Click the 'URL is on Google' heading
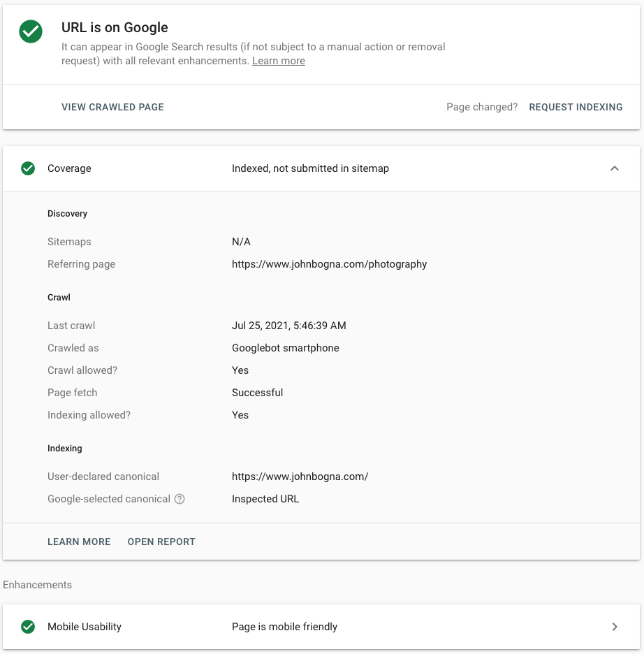 point(115,27)
